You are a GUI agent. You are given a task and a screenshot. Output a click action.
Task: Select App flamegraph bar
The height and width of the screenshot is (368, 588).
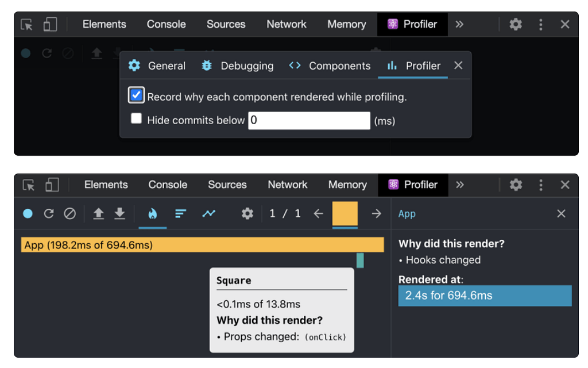point(203,245)
